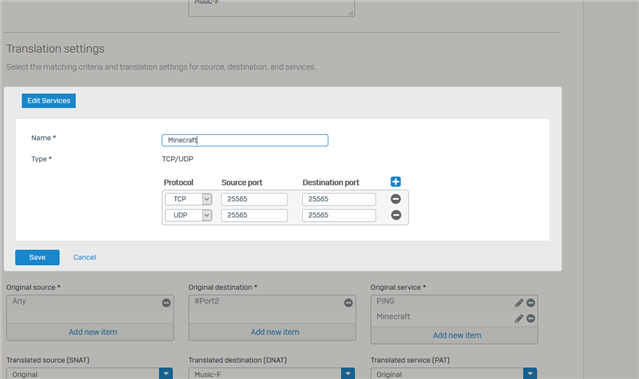Open the TCP protocol dropdown
639x379 pixels.
188,199
